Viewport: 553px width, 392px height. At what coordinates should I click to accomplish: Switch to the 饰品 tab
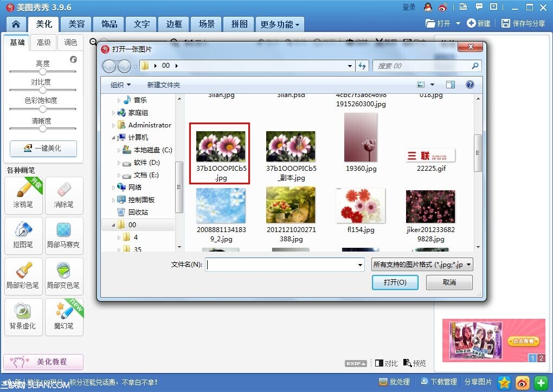click(110, 24)
